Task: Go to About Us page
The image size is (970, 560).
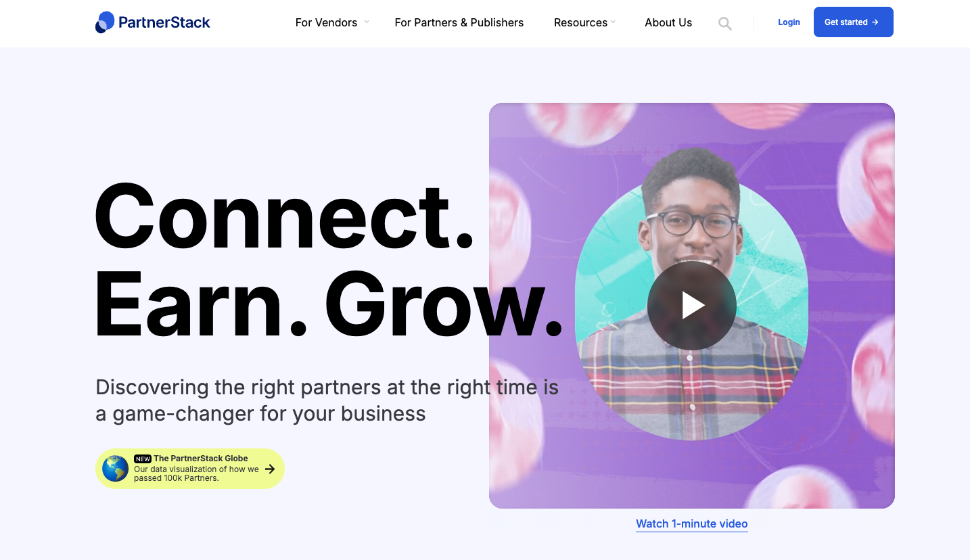Action: 668,22
